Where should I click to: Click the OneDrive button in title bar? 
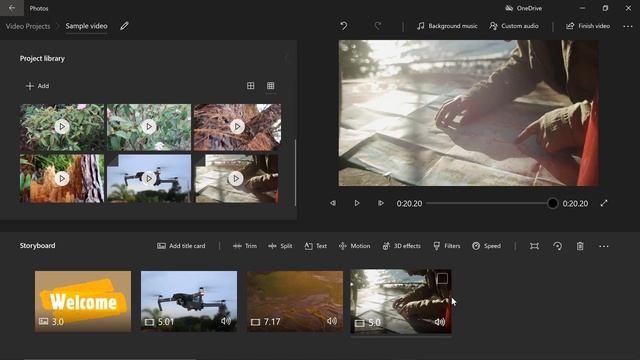524,8
